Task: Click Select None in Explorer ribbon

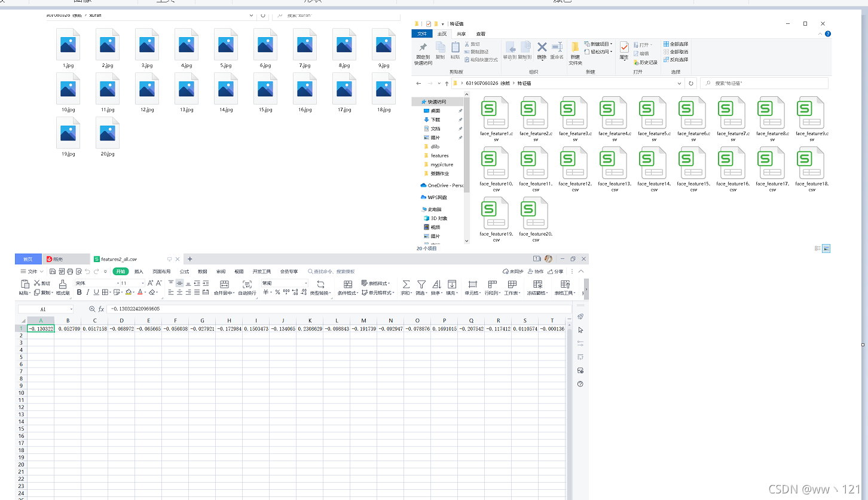Action: 676,52
